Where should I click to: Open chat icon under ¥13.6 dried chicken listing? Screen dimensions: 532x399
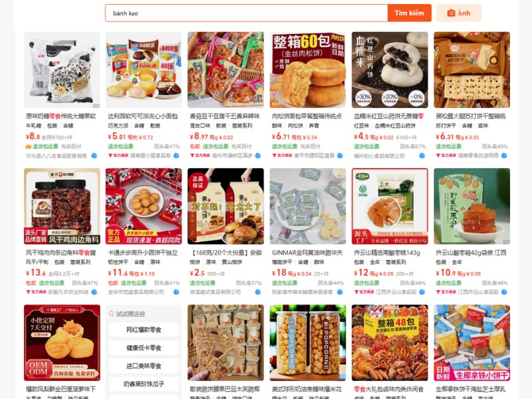pos(94,292)
